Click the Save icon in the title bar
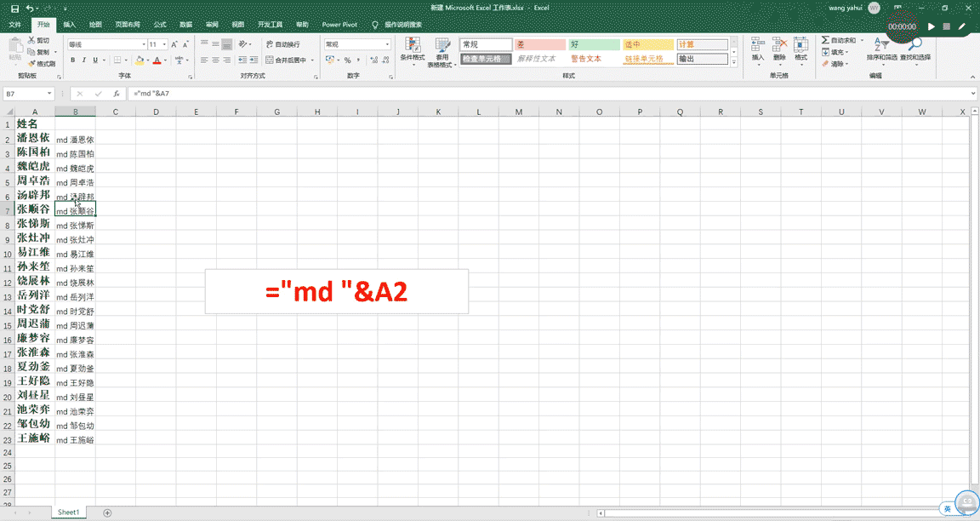Screen dimensions: 980x521 click(x=15, y=9)
